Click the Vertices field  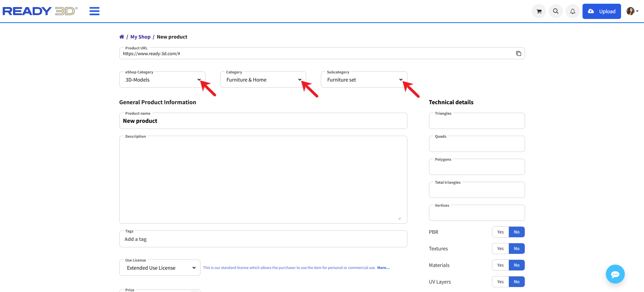point(477,213)
